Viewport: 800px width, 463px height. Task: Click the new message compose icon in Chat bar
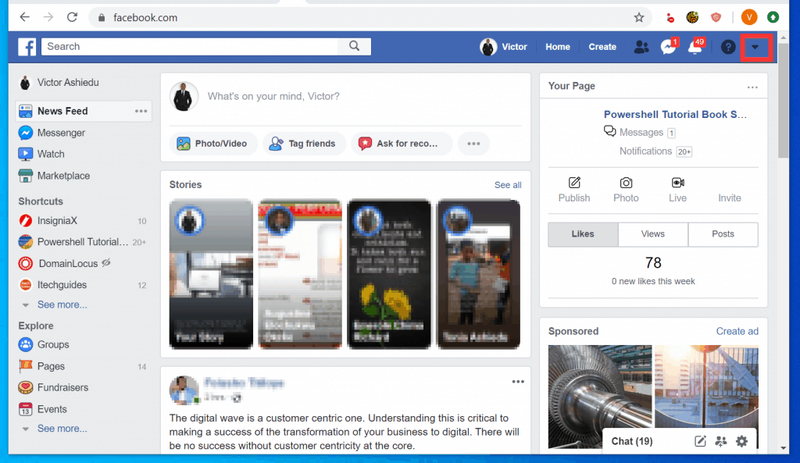coord(700,441)
